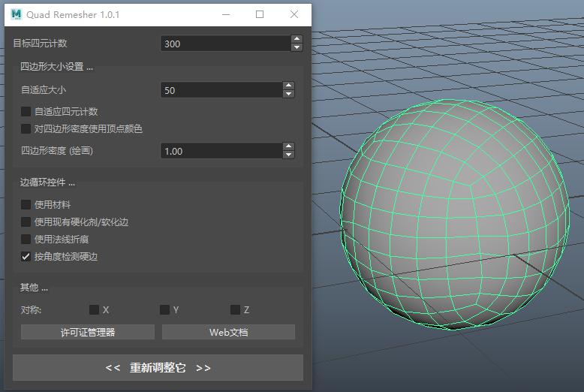Uncheck the 按角度检测硬边 checkbox
This screenshot has height=392, width=584.
(x=26, y=257)
